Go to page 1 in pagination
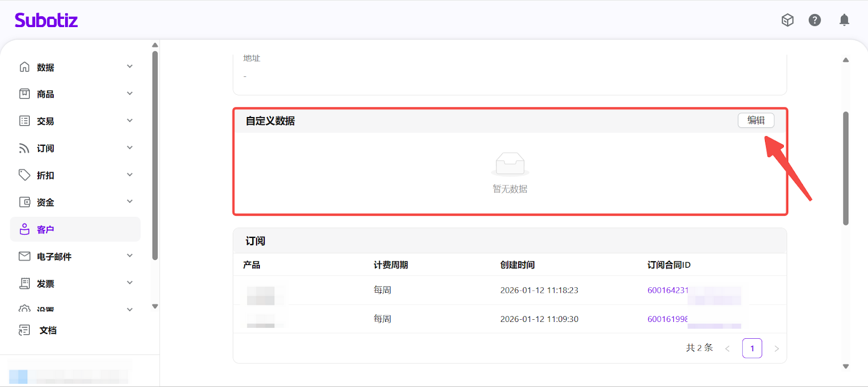 [752, 348]
